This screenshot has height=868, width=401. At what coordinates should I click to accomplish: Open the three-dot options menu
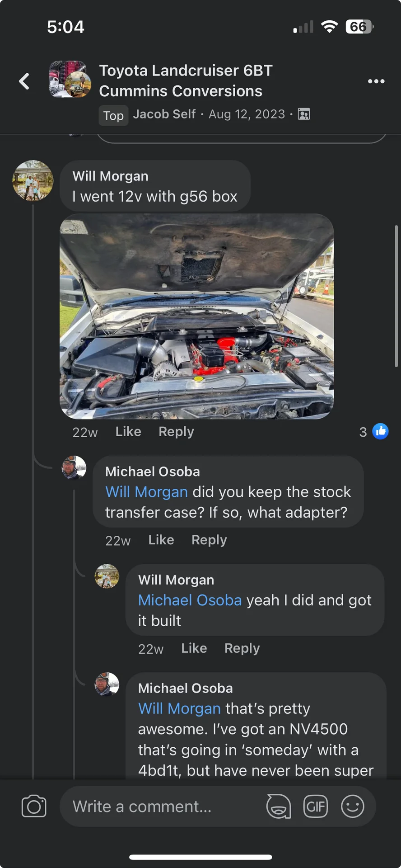coord(376,81)
